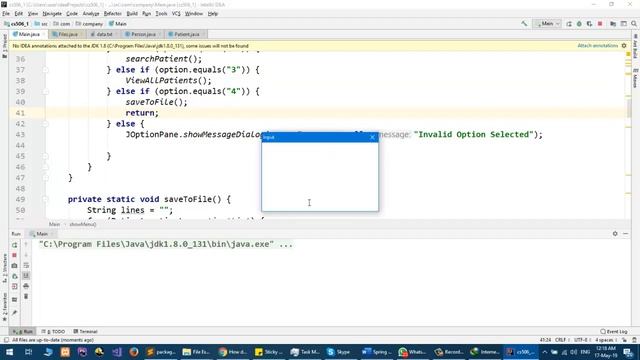This screenshot has width=640, height=360.
Task: Open Run panel settings gear
Action: [615, 234]
